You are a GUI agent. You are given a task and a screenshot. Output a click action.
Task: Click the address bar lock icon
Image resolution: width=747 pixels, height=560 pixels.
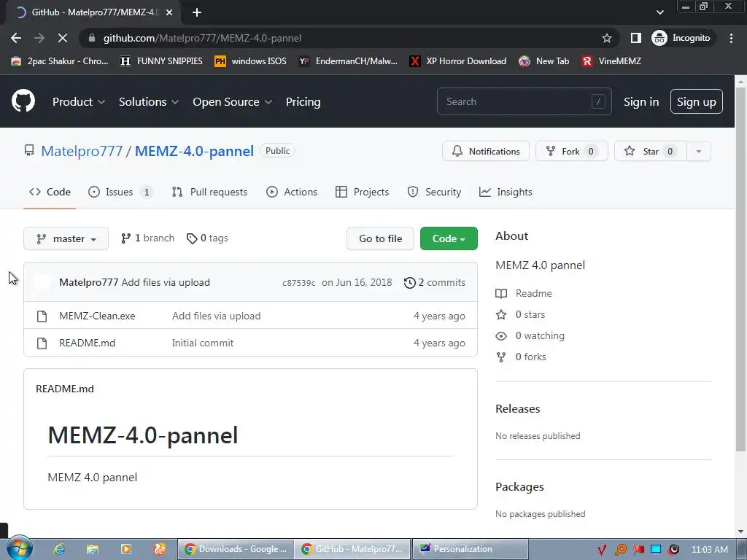click(x=92, y=38)
